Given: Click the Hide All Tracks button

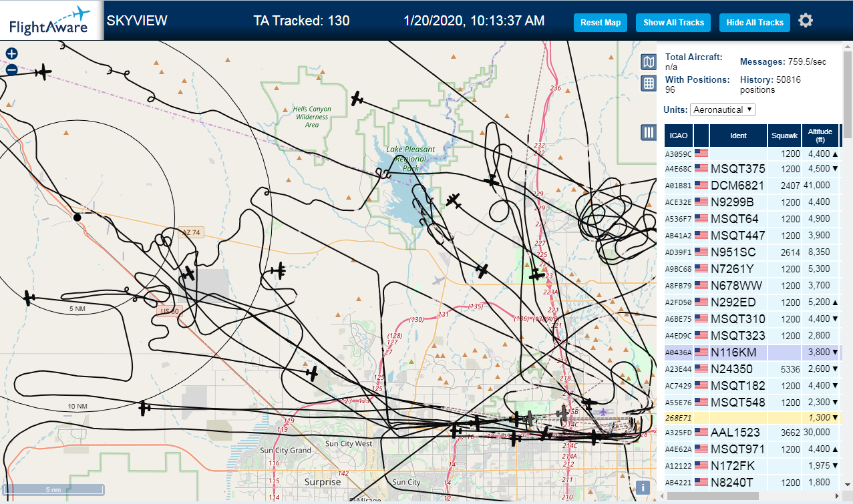Looking at the screenshot, I should 755,22.
